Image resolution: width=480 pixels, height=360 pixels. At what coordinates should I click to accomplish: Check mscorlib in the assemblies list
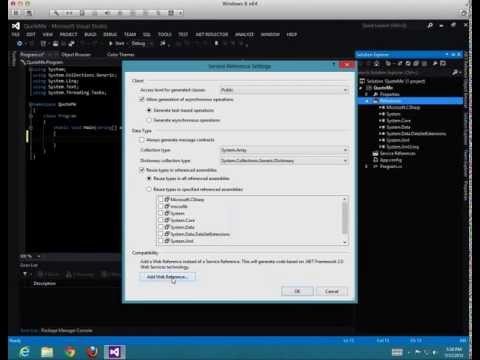click(161, 206)
